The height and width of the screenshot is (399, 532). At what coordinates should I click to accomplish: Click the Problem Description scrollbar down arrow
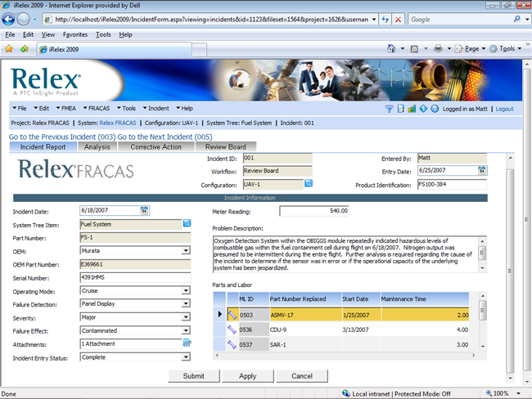tap(482, 268)
